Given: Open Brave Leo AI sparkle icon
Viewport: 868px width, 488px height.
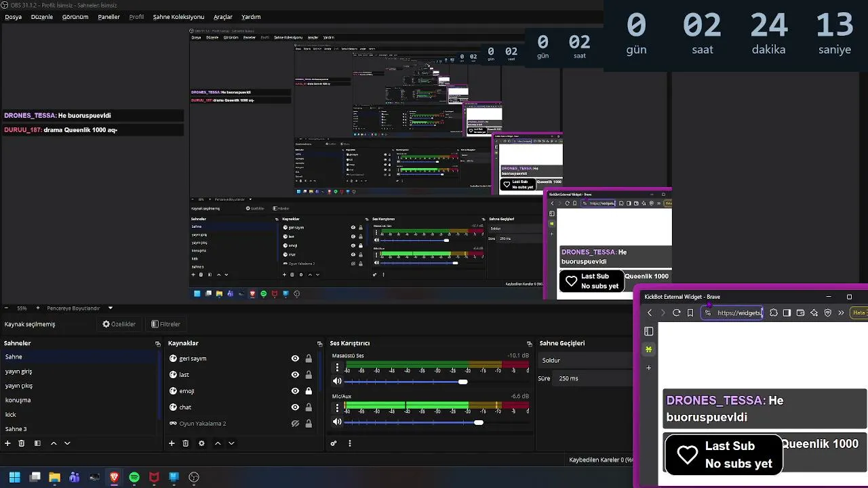Looking at the screenshot, I should [814, 313].
